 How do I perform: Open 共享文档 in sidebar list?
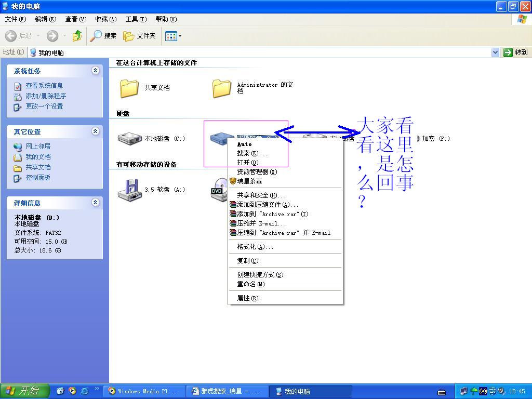click(x=38, y=167)
